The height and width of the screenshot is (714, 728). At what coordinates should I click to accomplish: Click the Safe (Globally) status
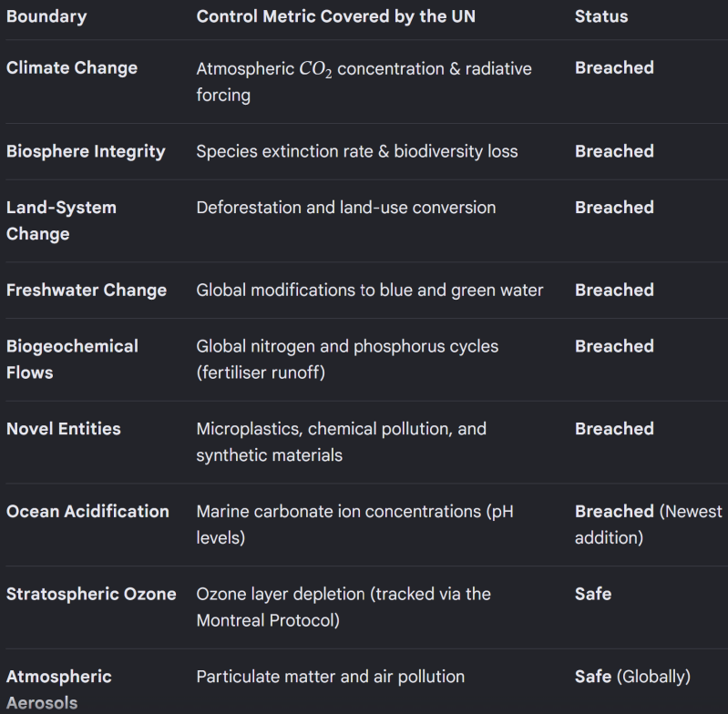[633, 677]
